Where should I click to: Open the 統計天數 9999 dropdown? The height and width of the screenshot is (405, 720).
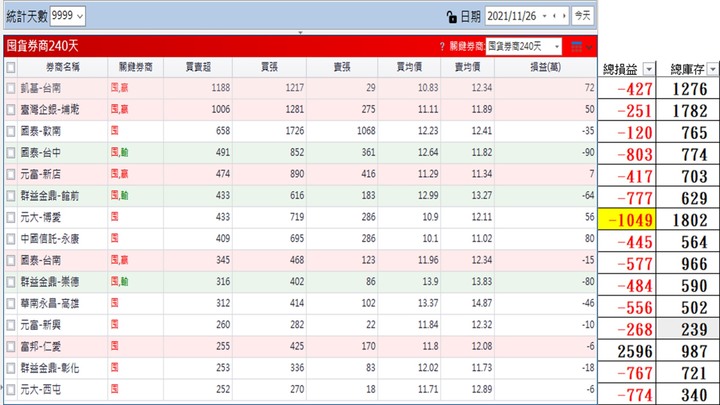67,16
